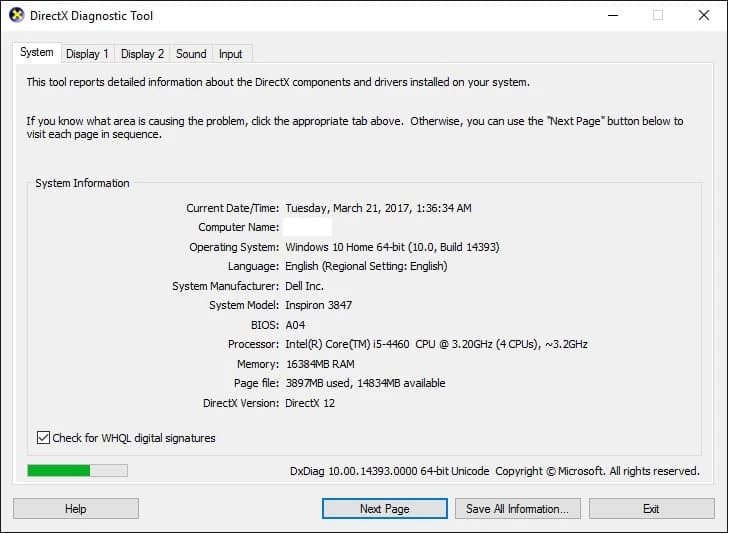Image resolution: width=739 pixels, height=534 pixels.
Task: Click the DirectX icon in the title bar
Action: tap(17, 16)
